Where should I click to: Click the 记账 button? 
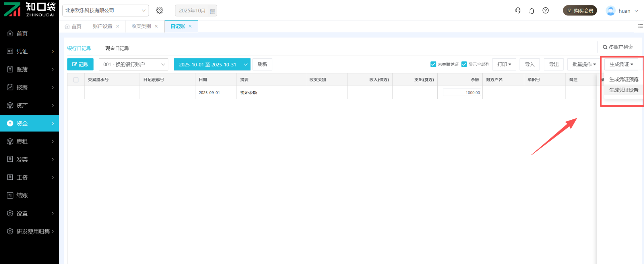80,64
